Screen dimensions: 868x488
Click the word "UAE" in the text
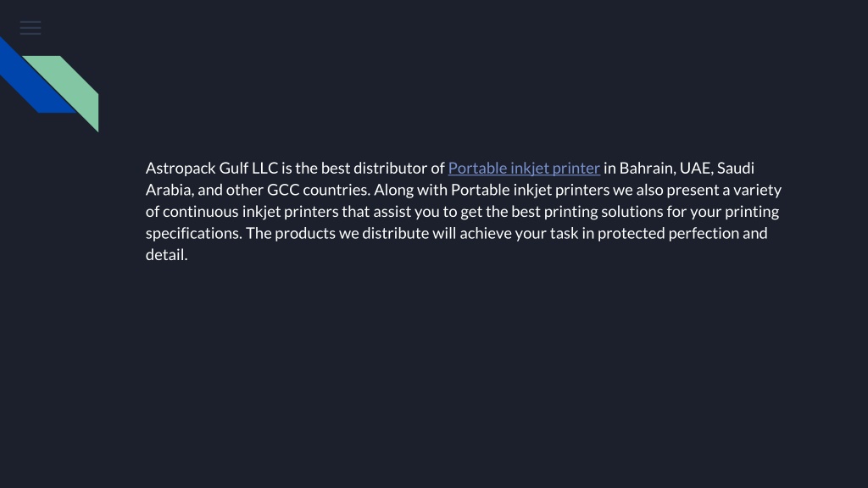pos(696,169)
